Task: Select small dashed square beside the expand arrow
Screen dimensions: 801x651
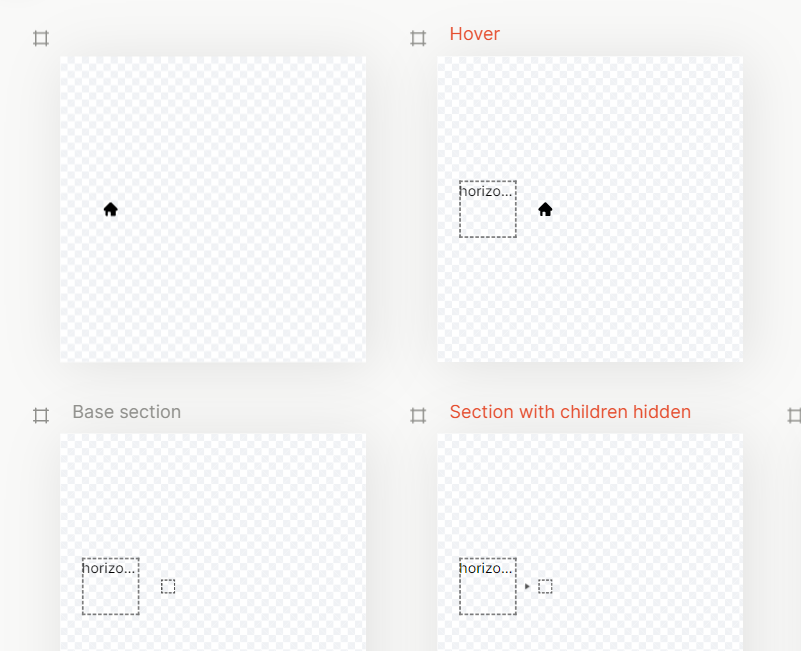Action: click(545, 586)
